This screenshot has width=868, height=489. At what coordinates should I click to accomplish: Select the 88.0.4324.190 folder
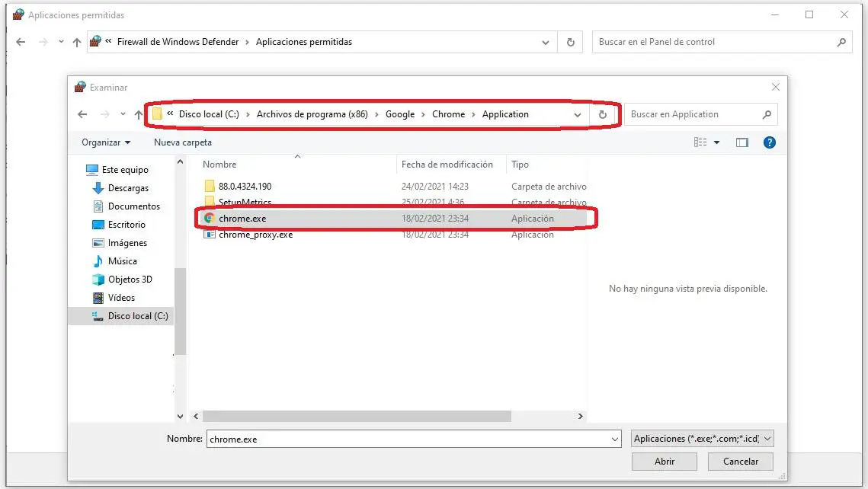click(x=245, y=187)
